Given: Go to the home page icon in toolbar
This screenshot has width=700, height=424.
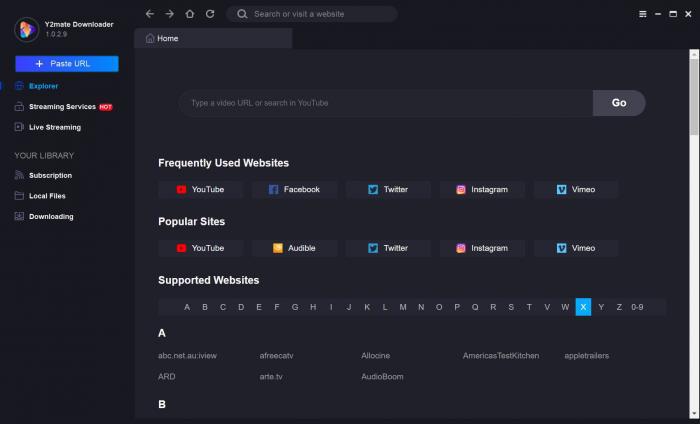Looking at the screenshot, I should (x=190, y=14).
